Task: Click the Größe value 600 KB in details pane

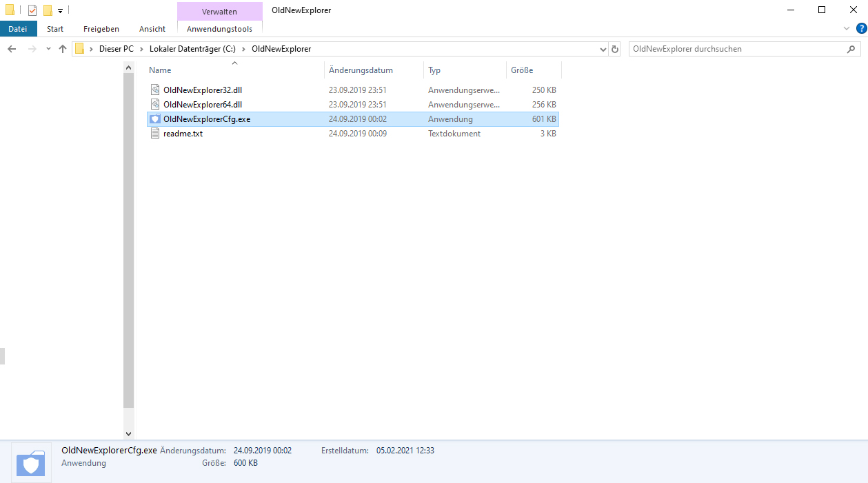Action: coord(245,463)
